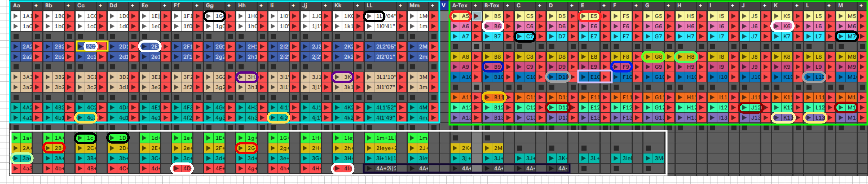
Task: Click the plus button beside Dd header
Action: [x=132, y=5]
